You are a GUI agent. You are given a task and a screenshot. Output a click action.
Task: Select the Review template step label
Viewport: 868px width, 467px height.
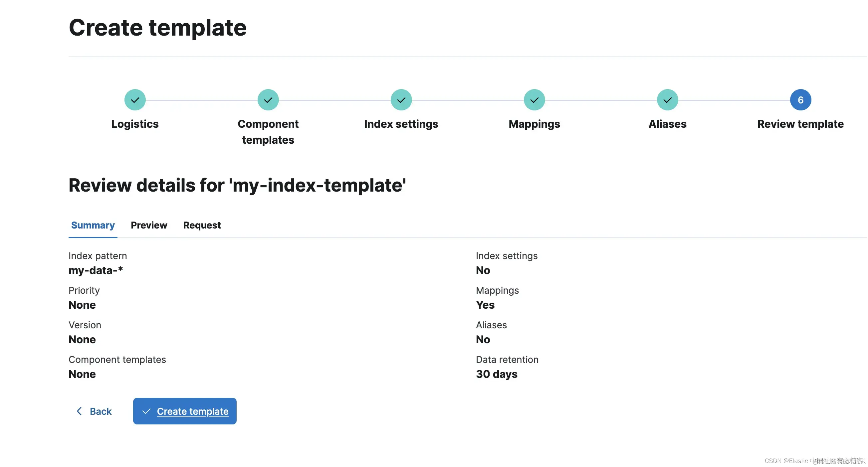click(800, 124)
